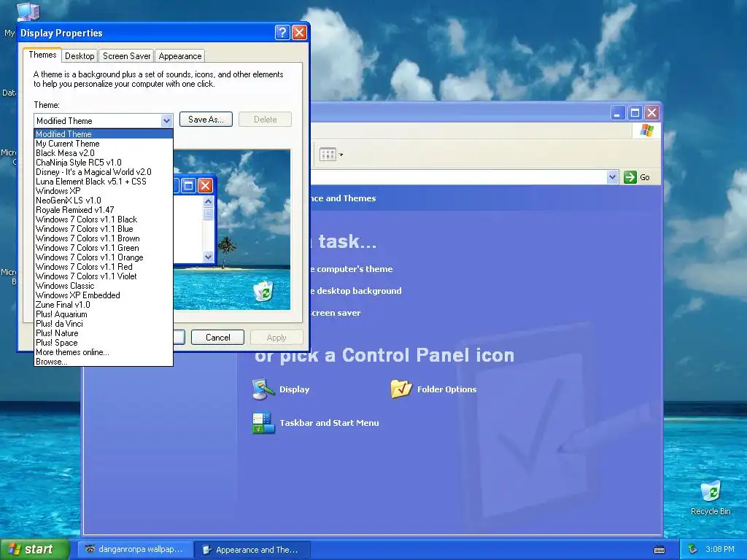747x560 pixels.
Task: Click the help question mark in Display Properties
Action: point(282,32)
